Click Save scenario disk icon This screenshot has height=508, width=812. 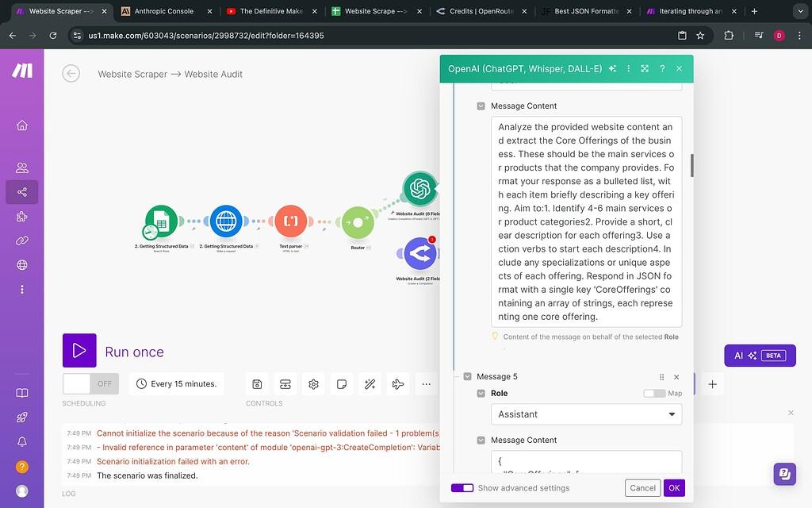coord(257,384)
